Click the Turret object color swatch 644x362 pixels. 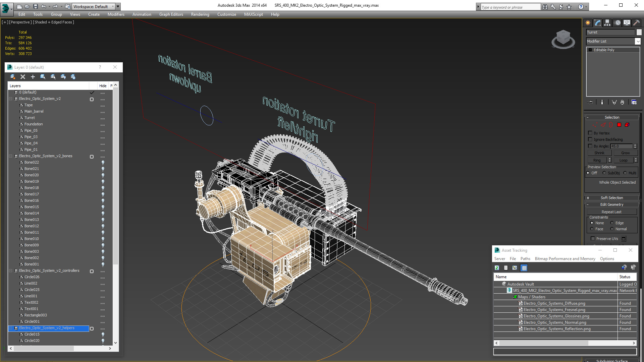click(x=639, y=32)
